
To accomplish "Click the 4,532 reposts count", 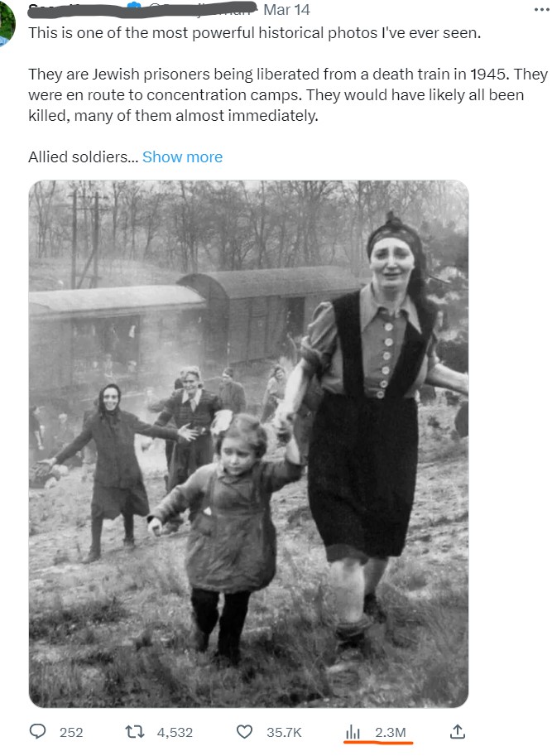I will coord(175,732).
